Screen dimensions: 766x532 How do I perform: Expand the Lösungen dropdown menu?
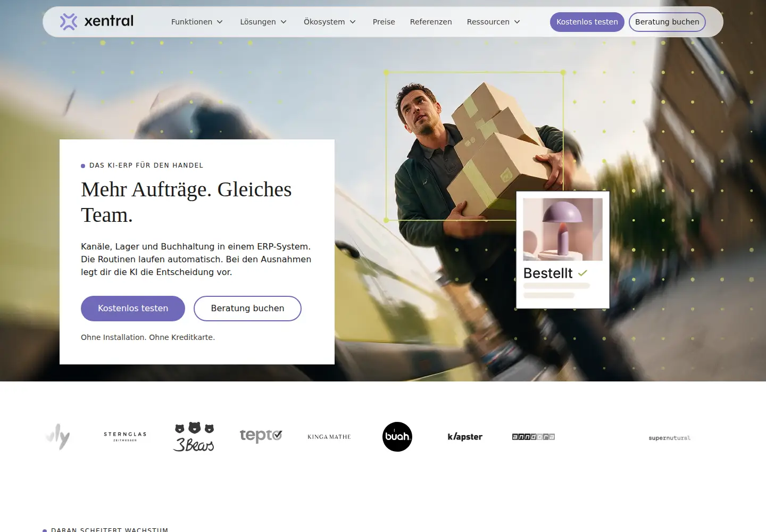263,22
